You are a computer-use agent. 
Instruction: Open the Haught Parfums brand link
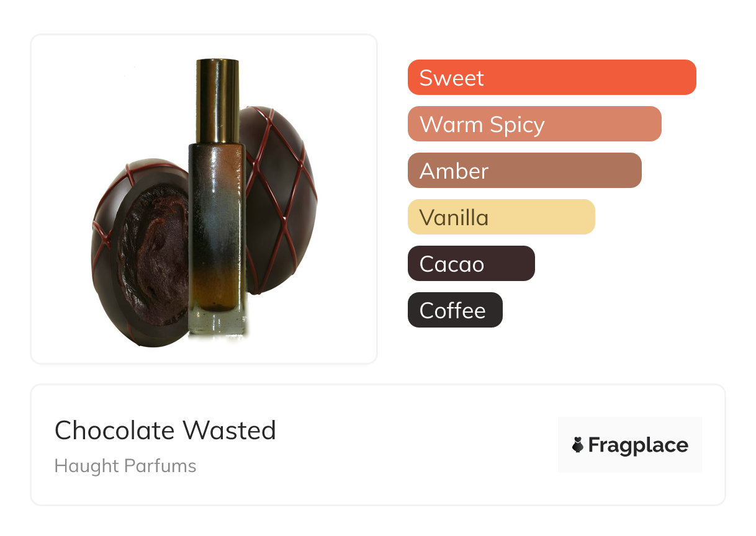(125, 466)
